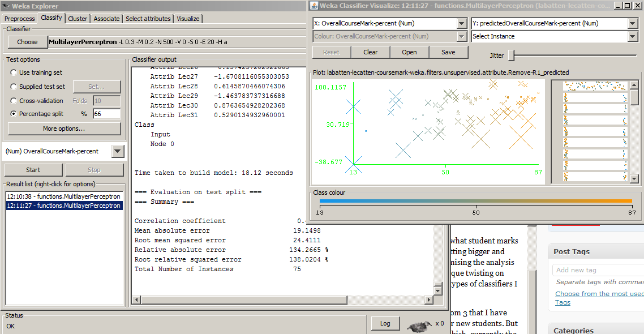This screenshot has width=644, height=334.
Task: Click the classifier output horizontal scrollbar thumb
Action: coord(244,300)
